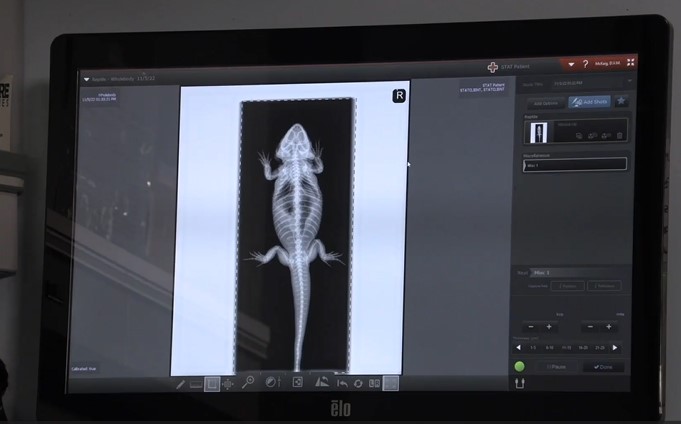Select thickness range 16-20
The width and height of the screenshot is (681, 424).
tap(583, 348)
